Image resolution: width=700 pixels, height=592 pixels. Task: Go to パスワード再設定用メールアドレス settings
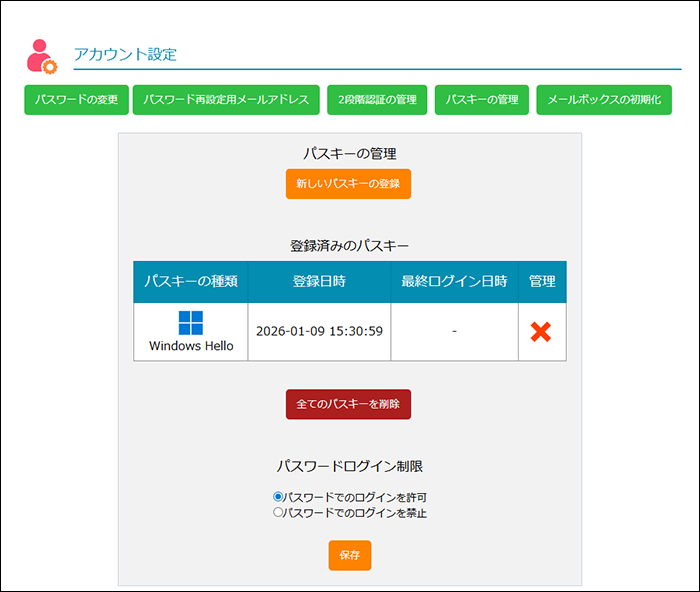coord(227,100)
